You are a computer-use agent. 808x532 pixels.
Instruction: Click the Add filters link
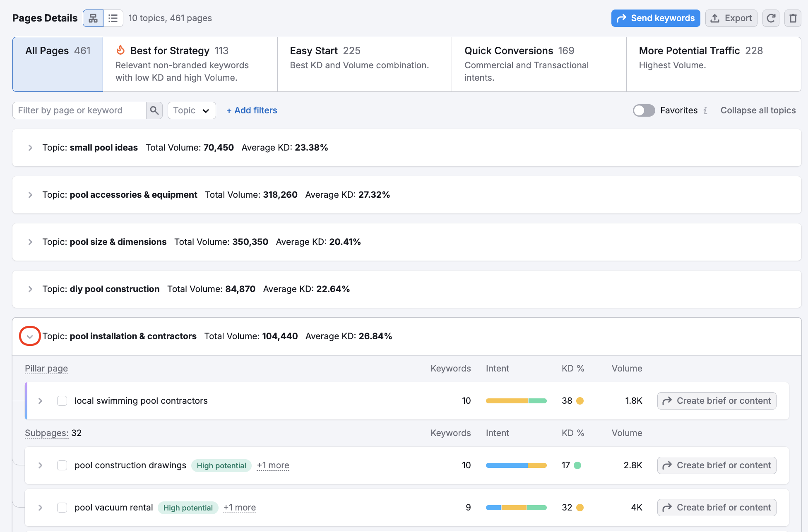point(252,110)
